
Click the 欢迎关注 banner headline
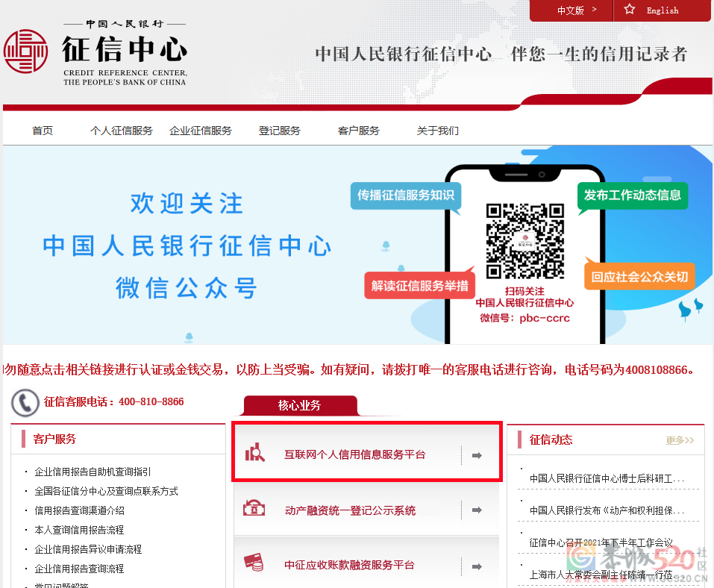pos(187,204)
